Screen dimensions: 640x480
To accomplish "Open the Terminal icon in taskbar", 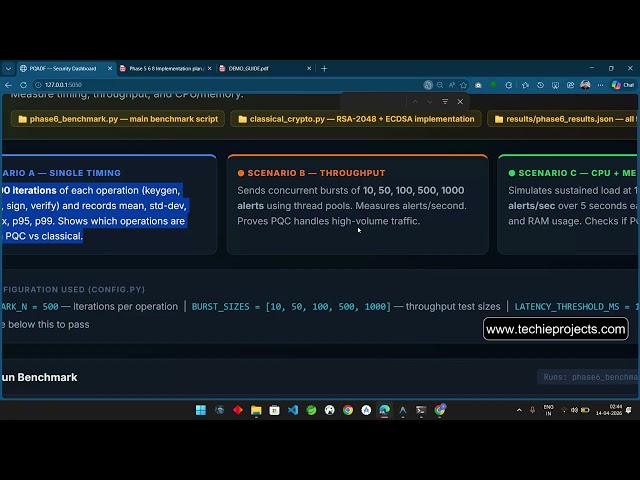I will [x=421, y=410].
